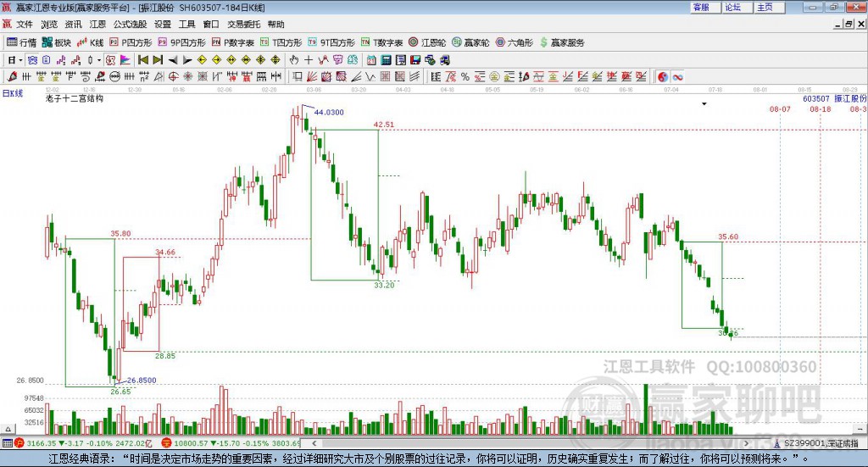Select the percent % retracement tool

[x=465, y=77]
